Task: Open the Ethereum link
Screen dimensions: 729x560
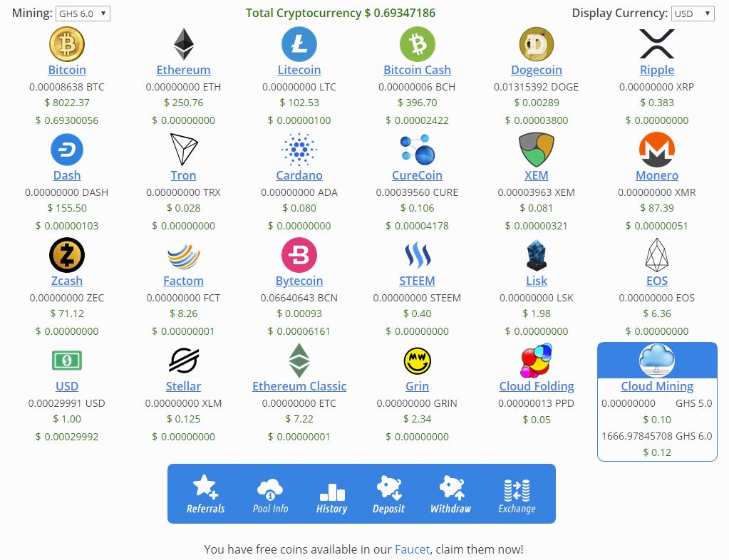Action: [184, 70]
